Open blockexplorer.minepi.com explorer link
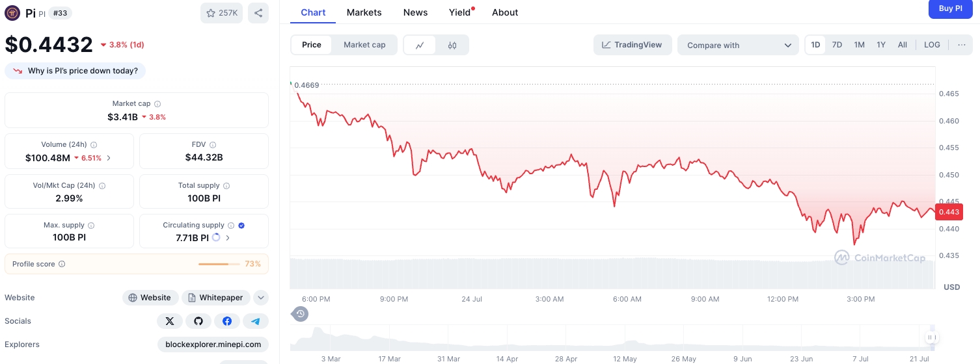Screen dimensions: 980x364 click(x=213, y=344)
